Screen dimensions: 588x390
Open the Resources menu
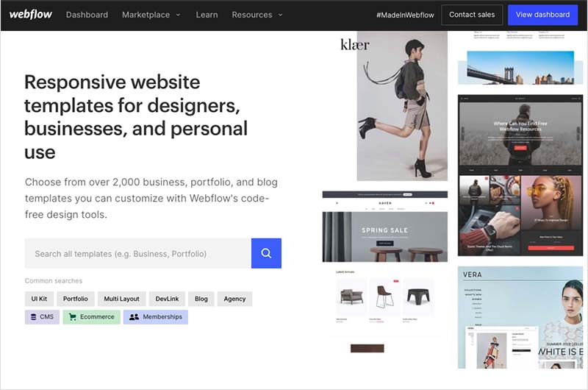252,15
